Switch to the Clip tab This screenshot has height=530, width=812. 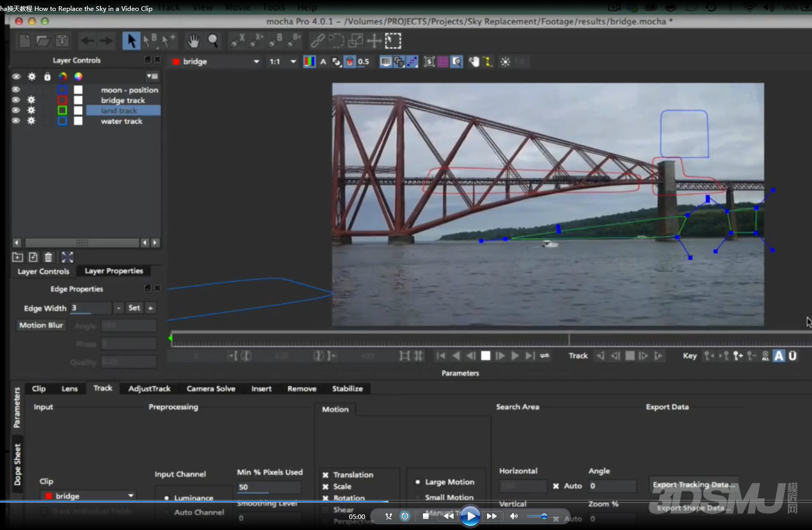click(39, 389)
